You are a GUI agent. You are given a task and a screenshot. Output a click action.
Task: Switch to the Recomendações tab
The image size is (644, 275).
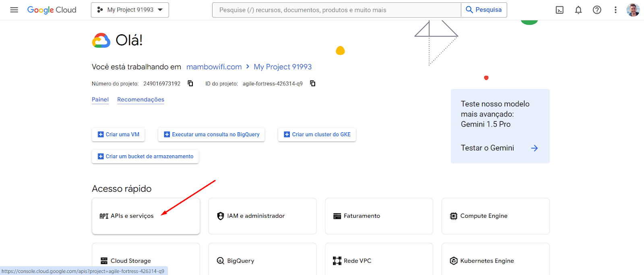coord(141,100)
